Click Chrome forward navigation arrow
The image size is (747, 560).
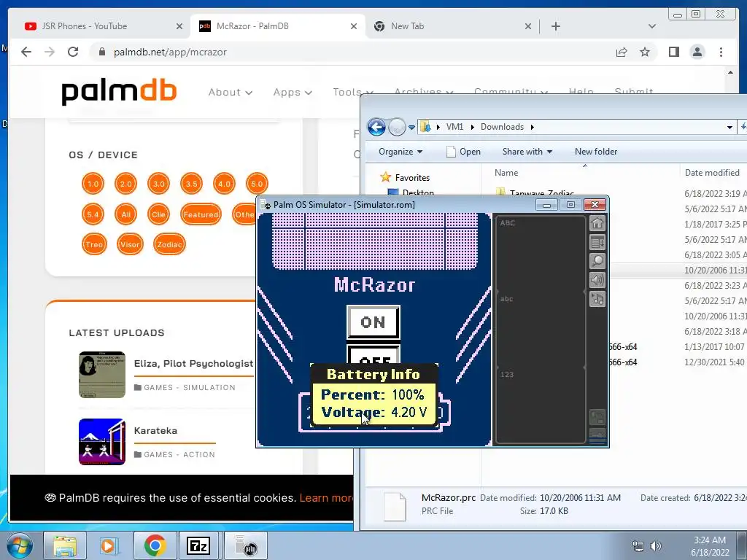click(50, 52)
